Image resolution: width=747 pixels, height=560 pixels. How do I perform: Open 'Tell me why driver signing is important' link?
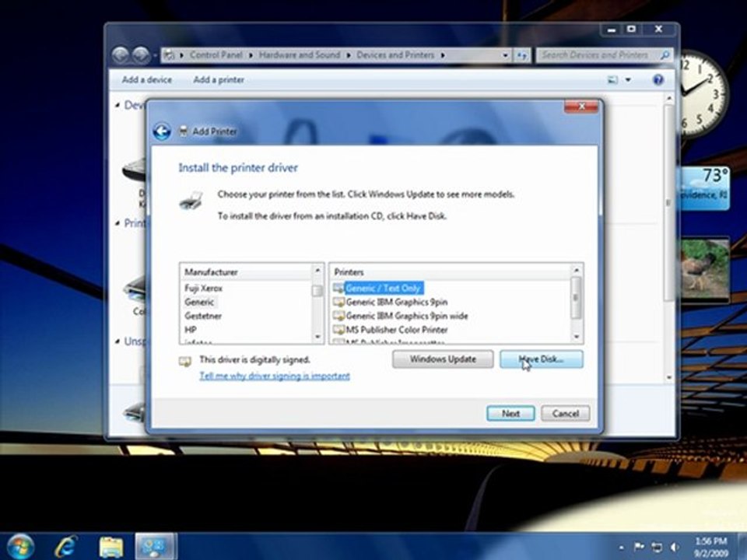(275, 376)
